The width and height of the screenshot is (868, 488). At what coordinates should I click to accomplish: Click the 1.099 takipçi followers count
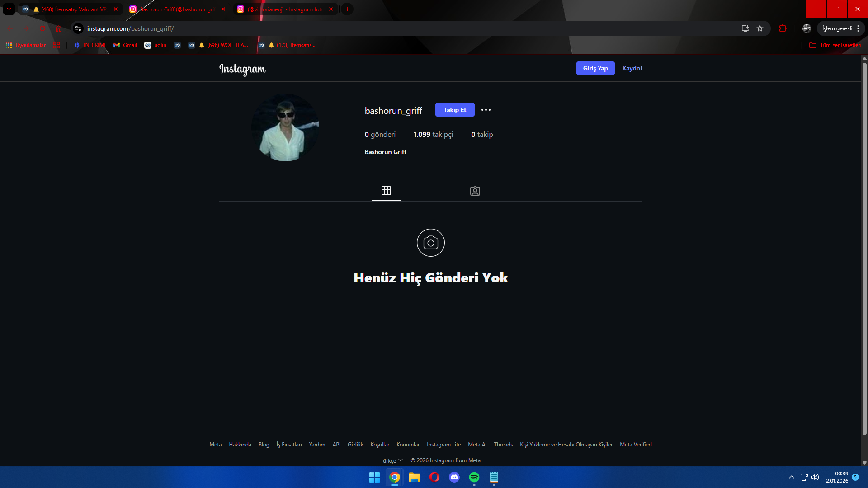click(433, 135)
